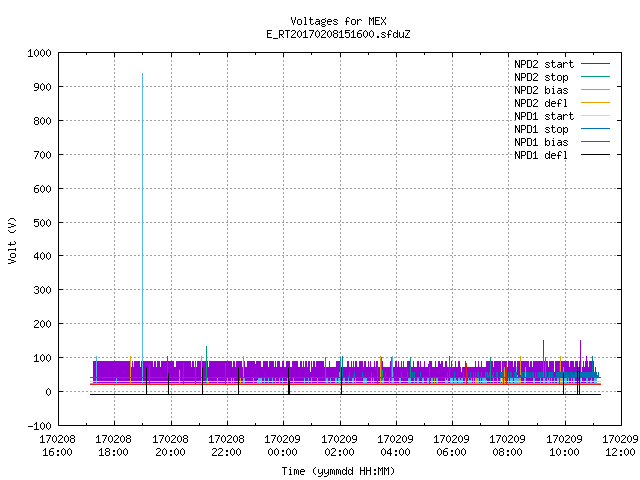Click the 600 y-axis tick label
This screenshot has height=480, width=640.
[42, 189]
